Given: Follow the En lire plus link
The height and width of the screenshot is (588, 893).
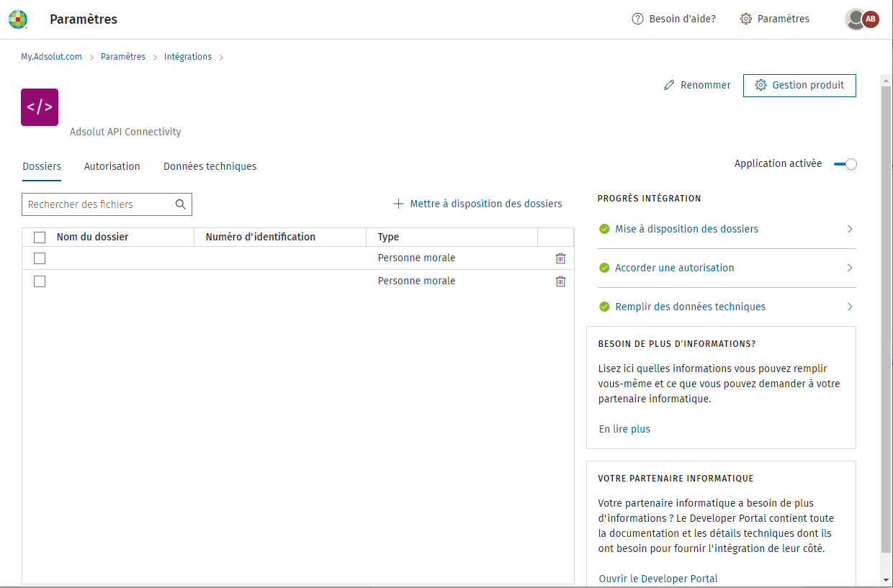Looking at the screenshot, I should [624, 429].
